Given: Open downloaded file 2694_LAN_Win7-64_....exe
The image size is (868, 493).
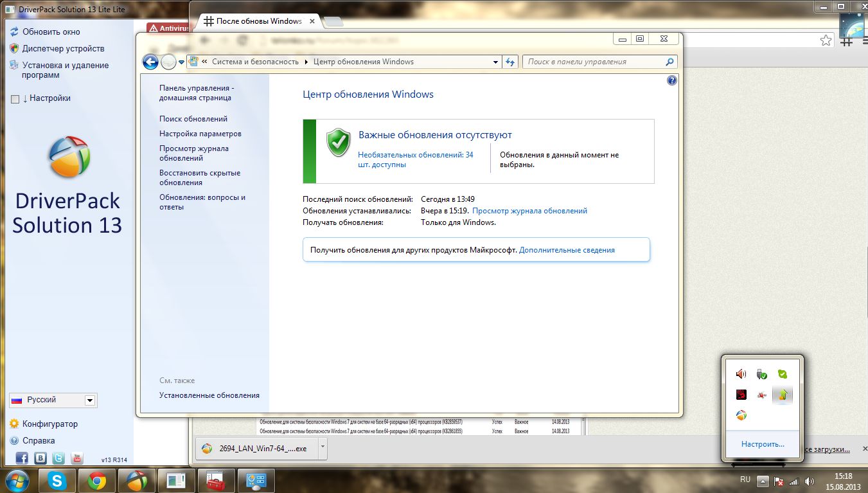Looking at the screenshot, I should (257, 449).
